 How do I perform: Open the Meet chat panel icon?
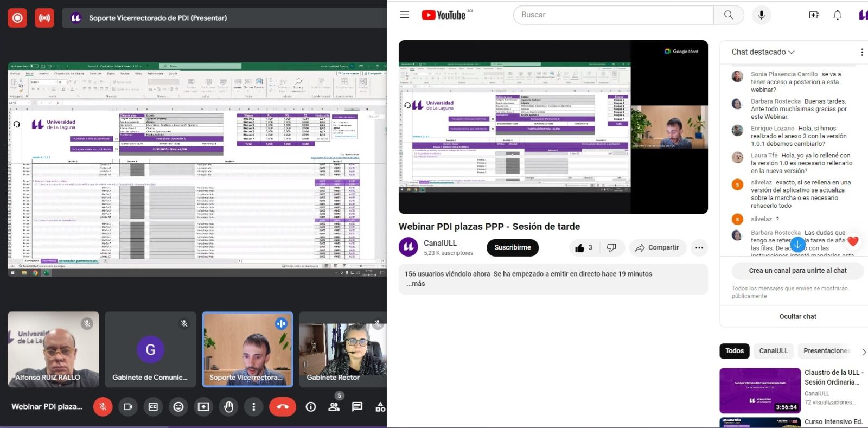(x=357, y=407)
